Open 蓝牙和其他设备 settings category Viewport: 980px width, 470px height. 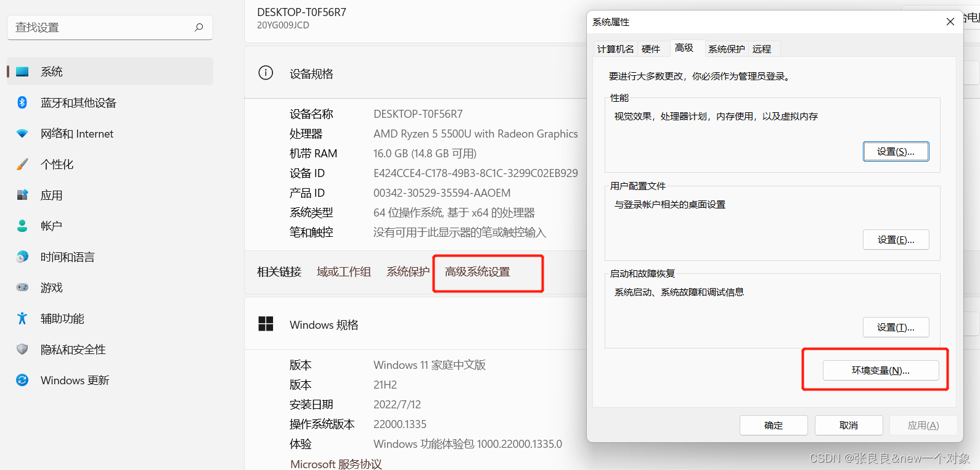pos(110,102)
